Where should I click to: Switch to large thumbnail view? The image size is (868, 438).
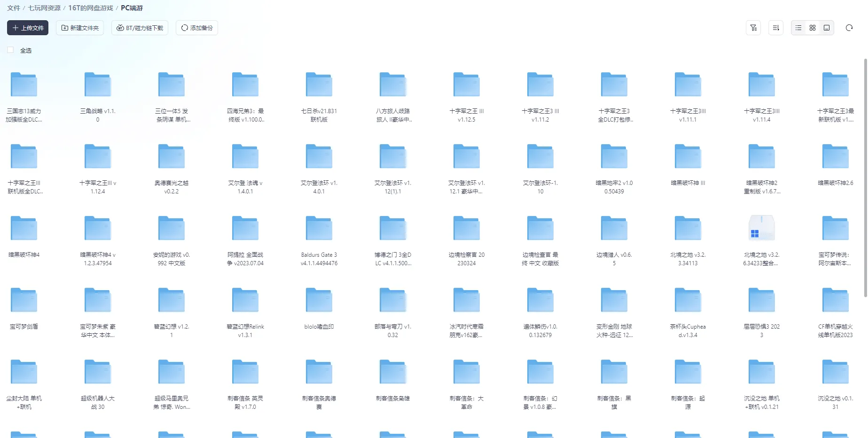point(827,28)
